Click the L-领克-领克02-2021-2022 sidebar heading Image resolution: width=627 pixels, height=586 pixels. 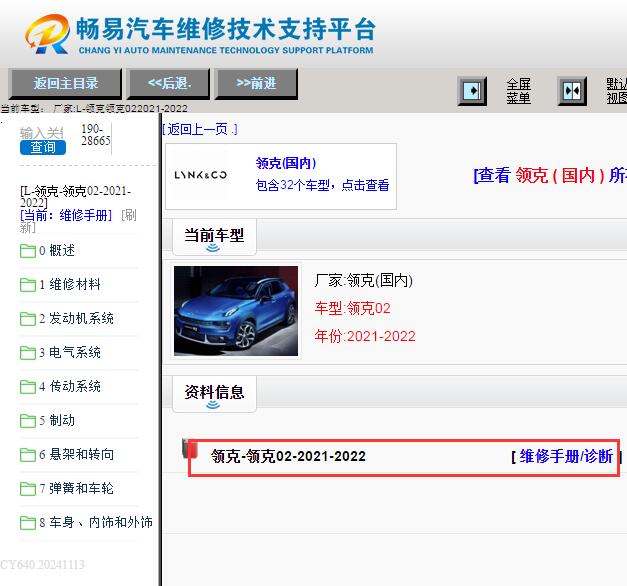[76, 196]
